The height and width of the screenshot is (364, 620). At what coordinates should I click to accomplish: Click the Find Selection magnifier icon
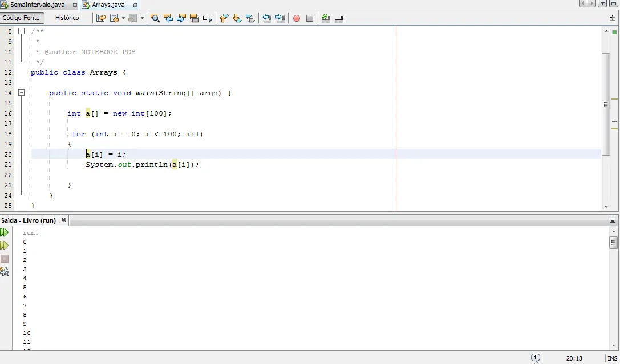155,18
